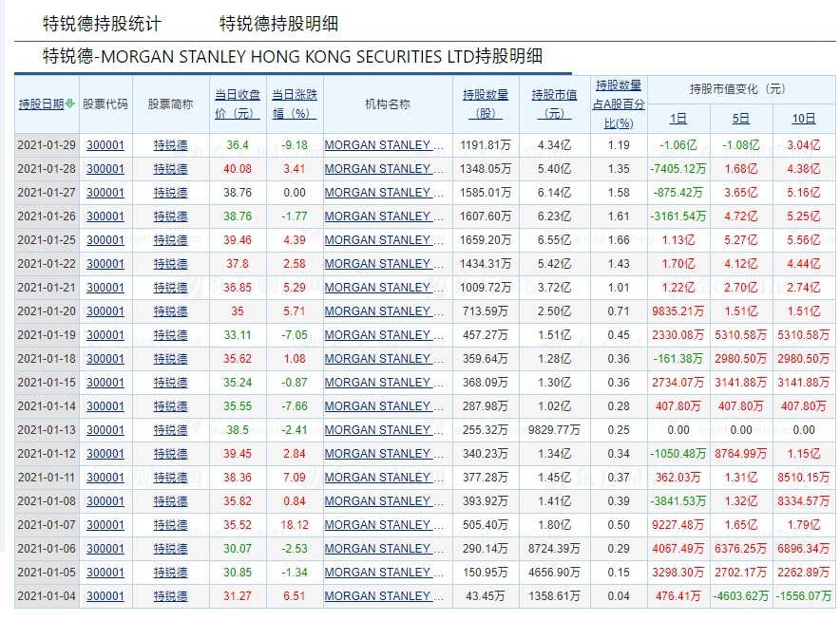Open 特锐德 link in 2021-01-28 row

[x=170, y=169]
